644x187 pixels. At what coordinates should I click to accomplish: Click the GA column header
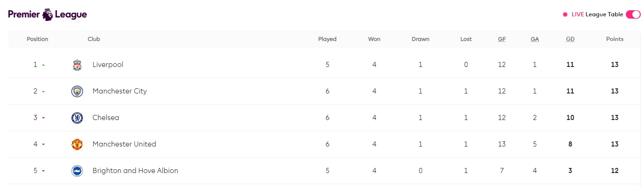534,39
